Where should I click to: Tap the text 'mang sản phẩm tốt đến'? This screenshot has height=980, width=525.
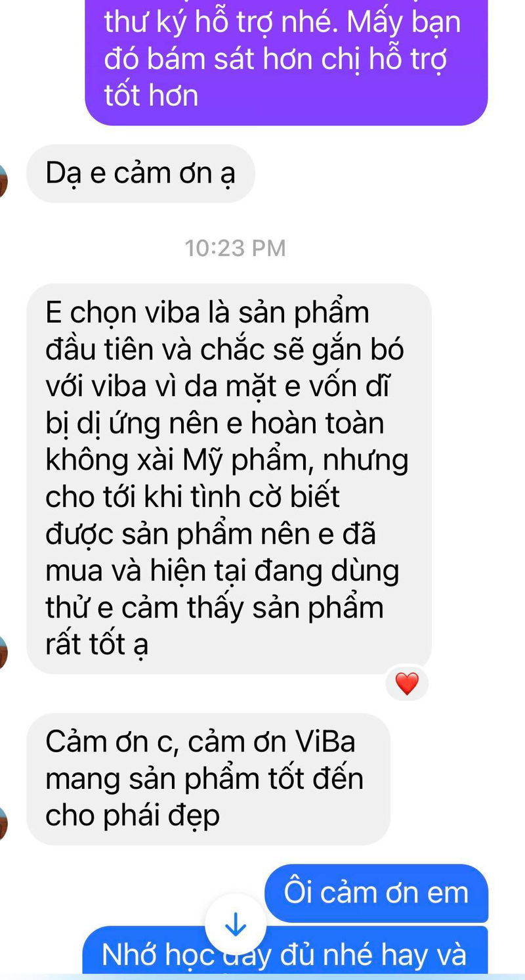pyautogui.click(x=204, y=779)
